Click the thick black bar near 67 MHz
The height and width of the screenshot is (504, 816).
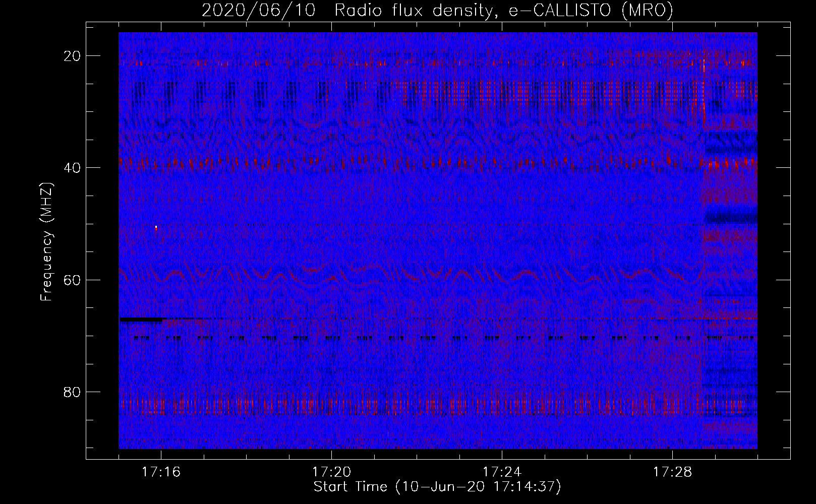(141, 320)
